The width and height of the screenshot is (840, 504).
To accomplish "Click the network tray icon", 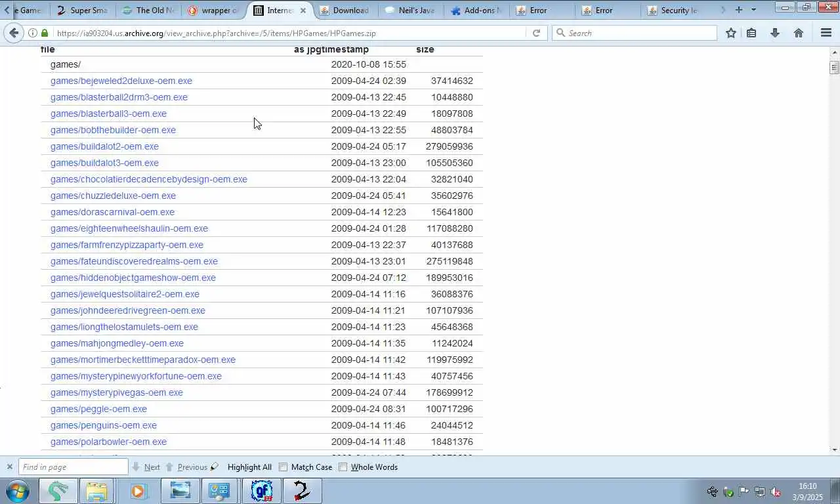I will click(759, 492).
